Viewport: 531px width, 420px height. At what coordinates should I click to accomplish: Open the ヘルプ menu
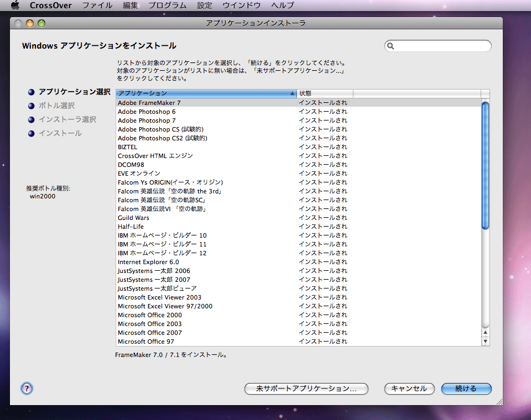pyautogui.click(x=283, y=5)
